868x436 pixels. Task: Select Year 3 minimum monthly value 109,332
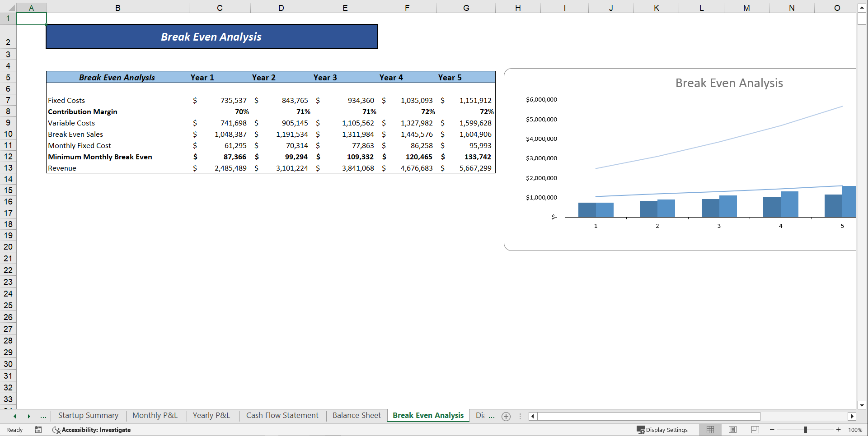(345, 157)
